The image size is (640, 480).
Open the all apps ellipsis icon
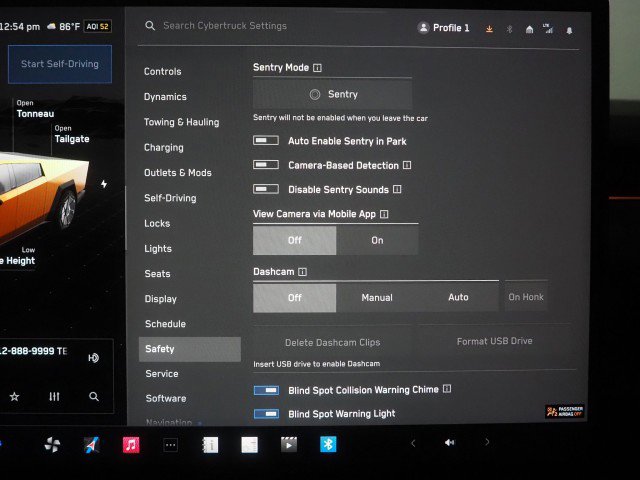(x=170, y=445)
